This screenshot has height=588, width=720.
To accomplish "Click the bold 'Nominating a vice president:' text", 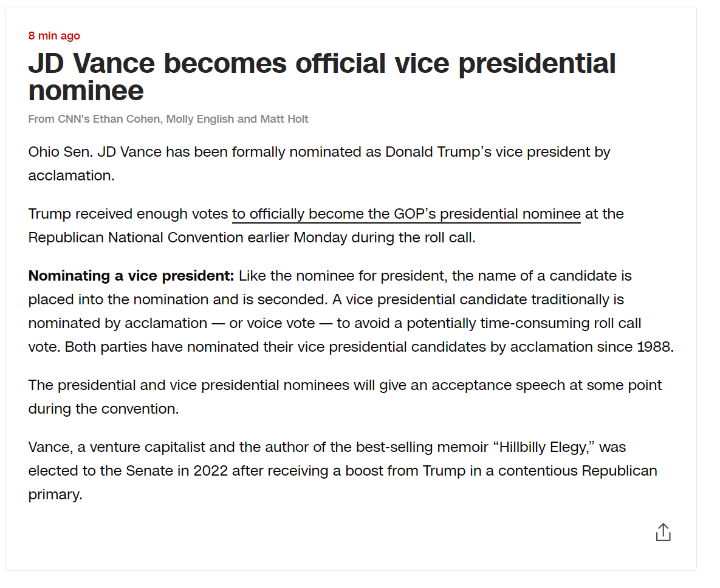I will point(131,276).
